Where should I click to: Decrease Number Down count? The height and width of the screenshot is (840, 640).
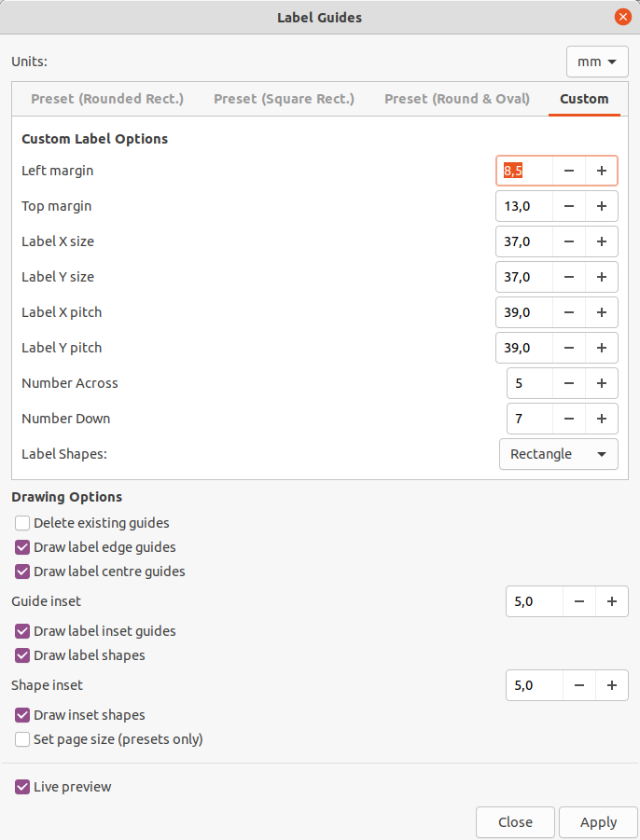click(569, 419)
